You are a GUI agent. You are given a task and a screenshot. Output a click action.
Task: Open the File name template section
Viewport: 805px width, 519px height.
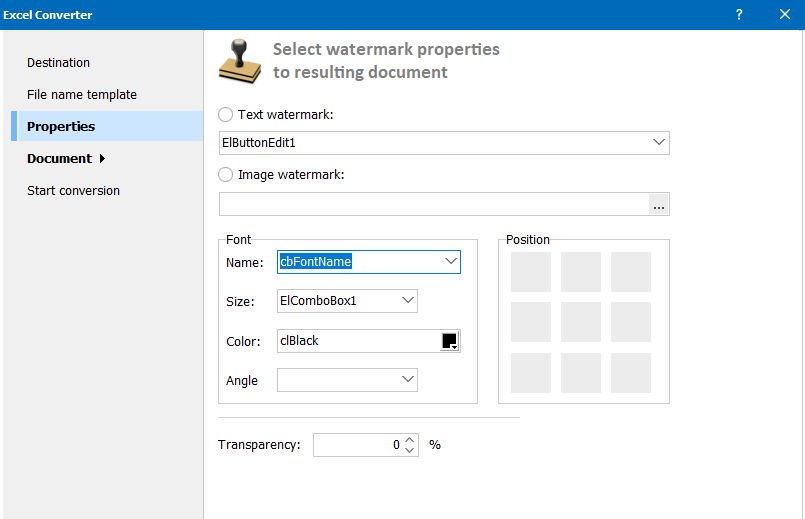82,95
